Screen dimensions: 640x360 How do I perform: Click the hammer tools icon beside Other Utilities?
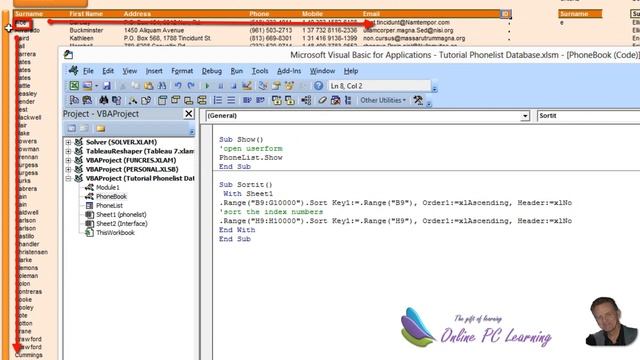(x=418, y=100)
